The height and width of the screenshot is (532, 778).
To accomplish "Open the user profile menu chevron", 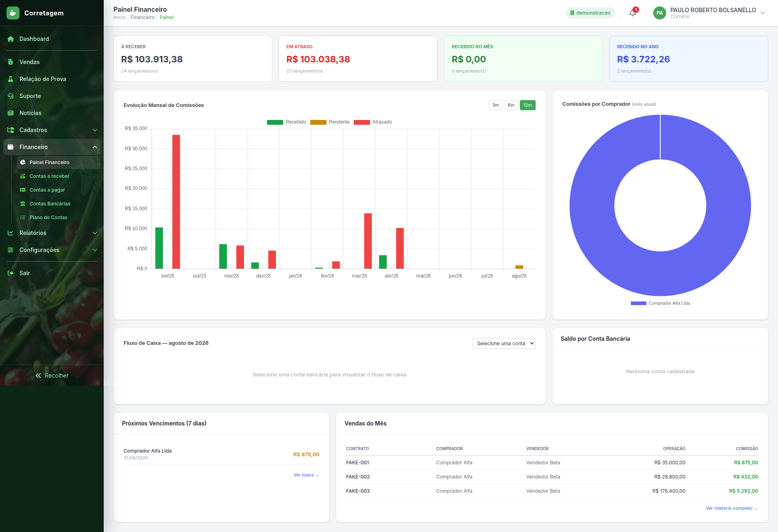I will (x=763, y=13).
